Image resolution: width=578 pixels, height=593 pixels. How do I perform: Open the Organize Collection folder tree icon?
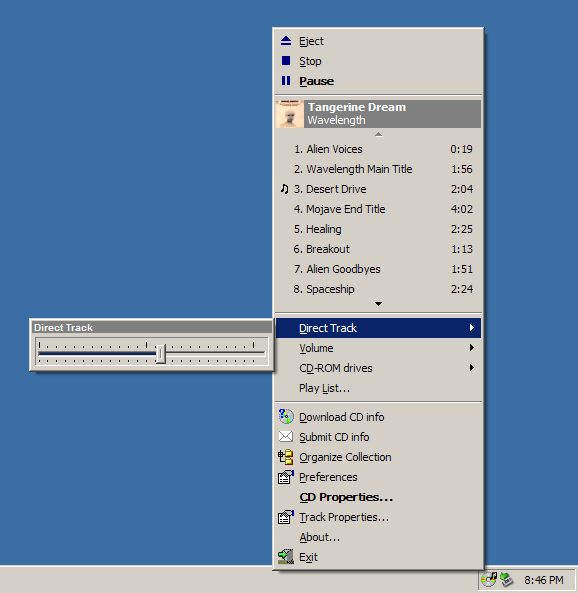coord(286,457)
